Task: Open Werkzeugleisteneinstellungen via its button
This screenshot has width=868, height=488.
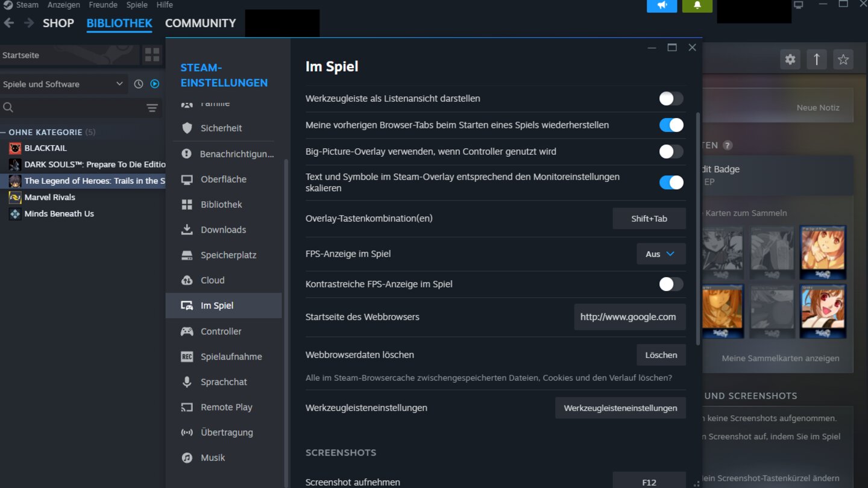Action: (x=620, y=408)
